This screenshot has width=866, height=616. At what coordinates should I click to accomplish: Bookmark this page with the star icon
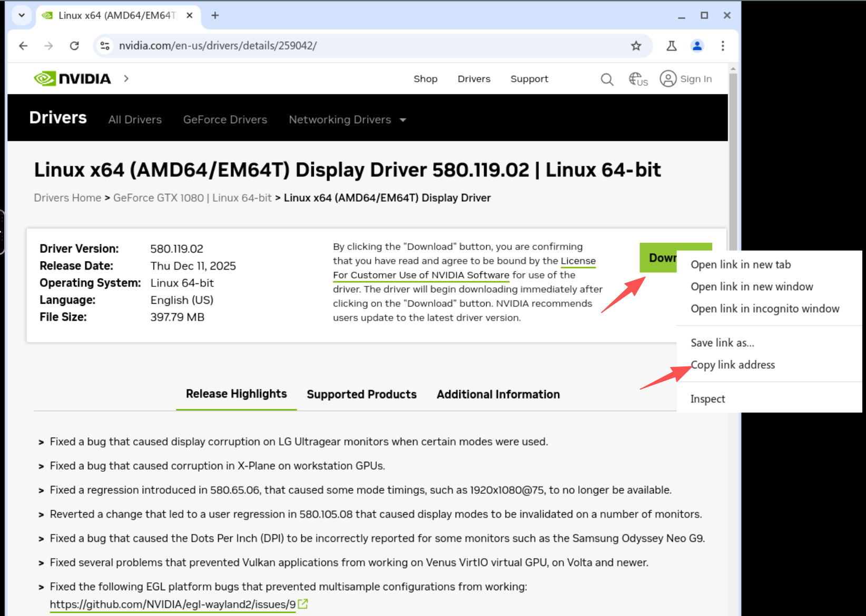click(636, 46)
